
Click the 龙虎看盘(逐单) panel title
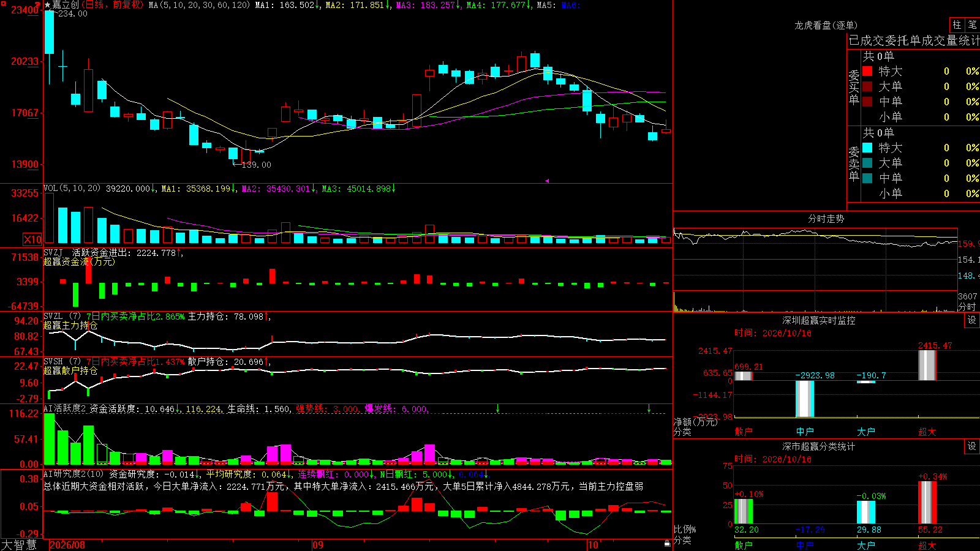(x=826, y=25)
